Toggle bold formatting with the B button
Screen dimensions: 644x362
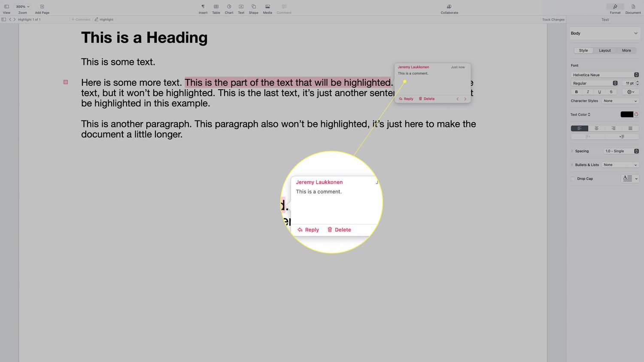576,92
